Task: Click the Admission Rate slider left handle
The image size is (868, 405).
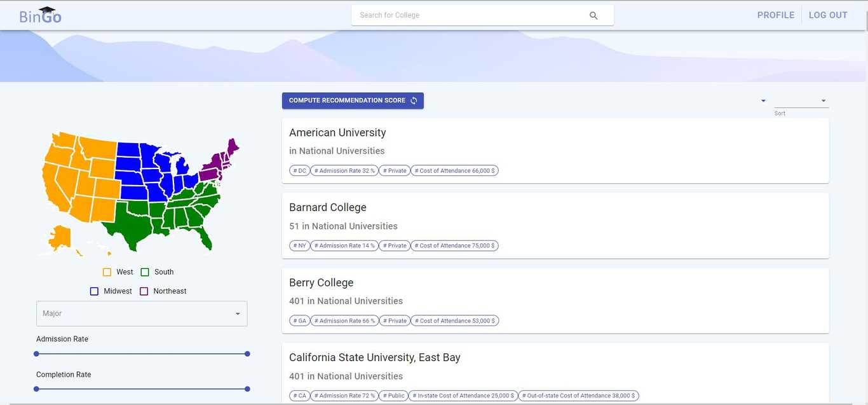Action: tap(36, 354)
